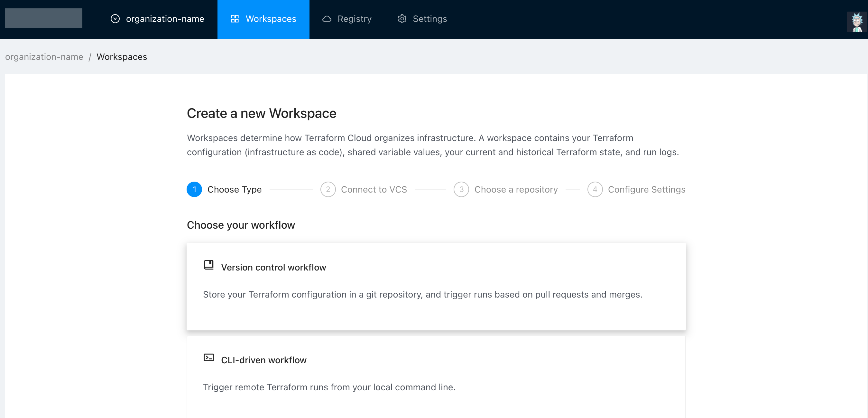Click the 'Store your Terraform configuration' description

click(422, 295)
